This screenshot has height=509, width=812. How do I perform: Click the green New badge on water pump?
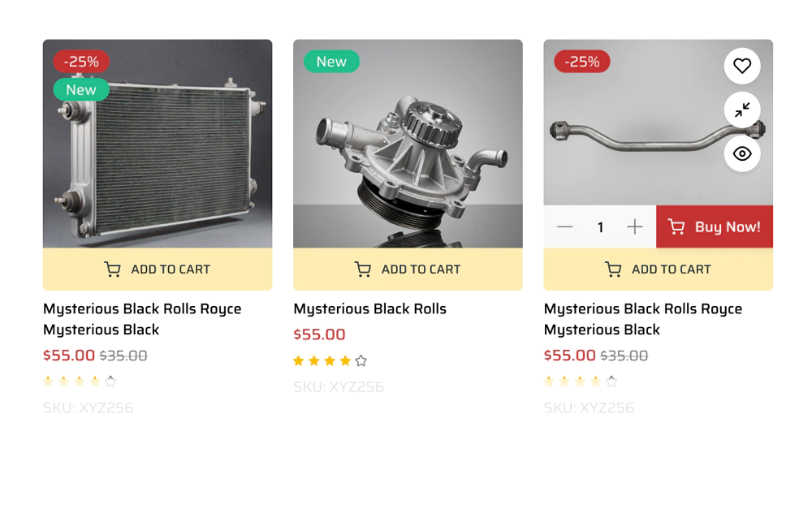pyautogui.click(x=331, y=62)
